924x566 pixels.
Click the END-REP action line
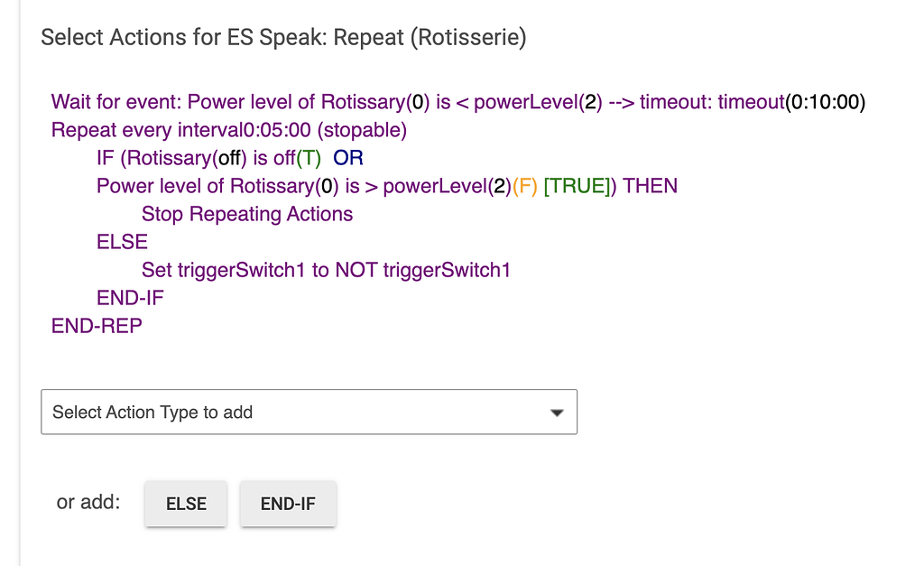tap(97, 326)
